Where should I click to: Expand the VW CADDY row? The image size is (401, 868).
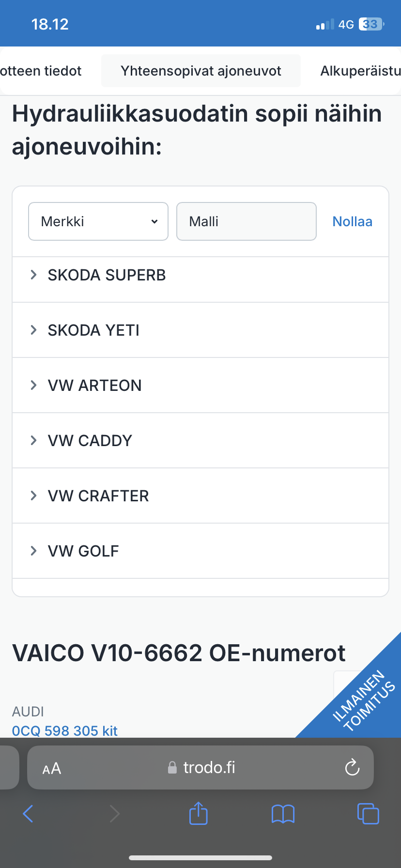[90, 441]
